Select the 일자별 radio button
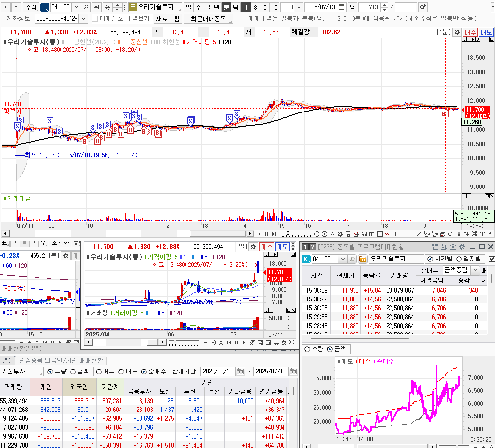The image size is (495, 448). click(459, 259)
